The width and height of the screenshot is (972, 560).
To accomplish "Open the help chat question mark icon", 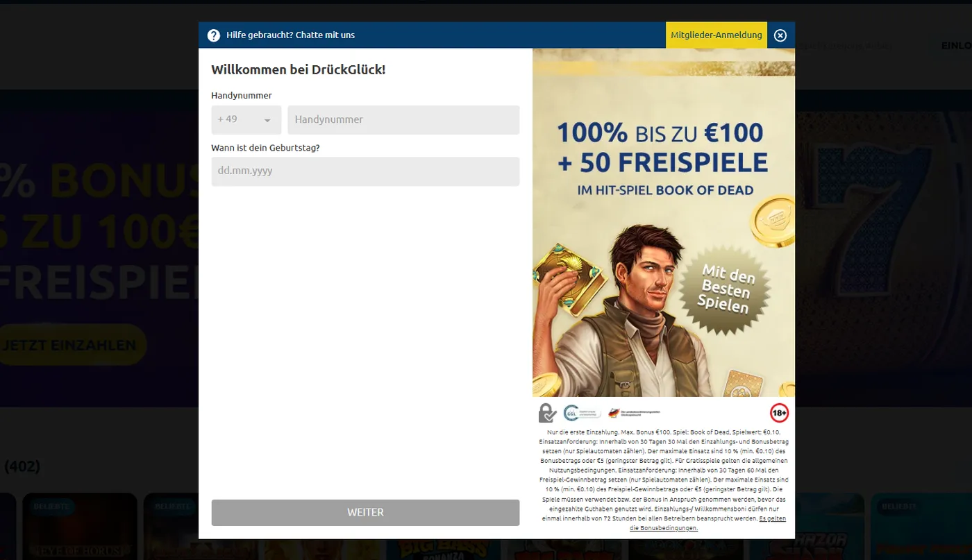I will (213, 35).
